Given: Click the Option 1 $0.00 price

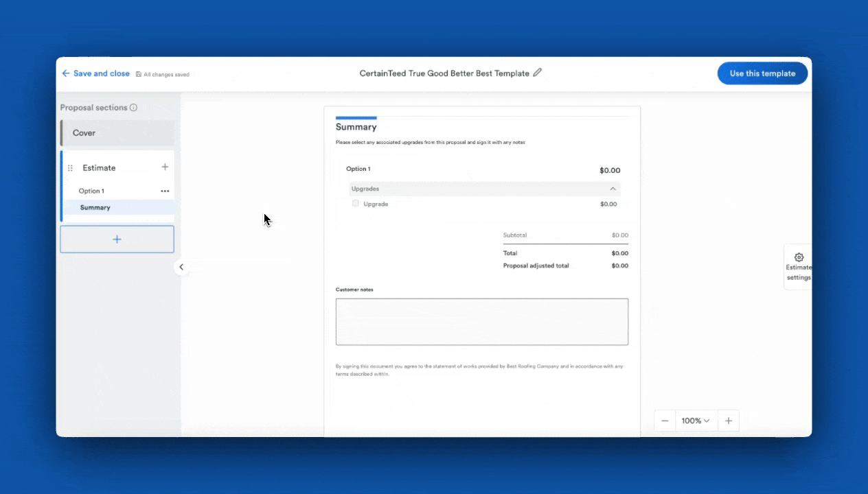Looking at the screenshot, I should [x=610, y=170].
